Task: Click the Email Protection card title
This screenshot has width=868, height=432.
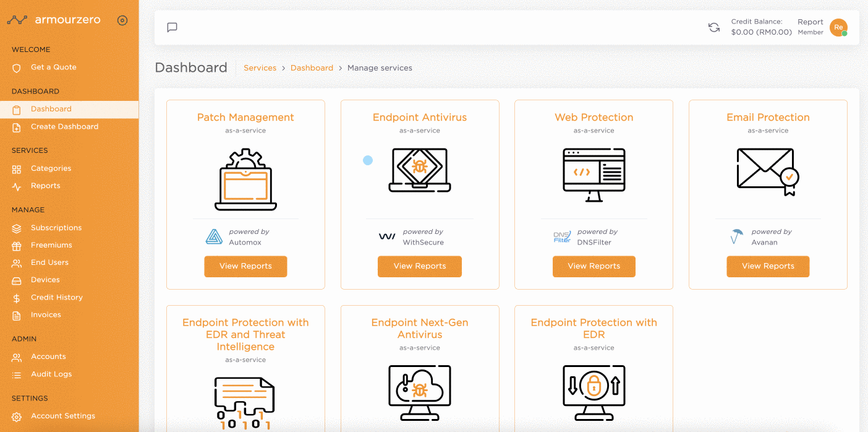Action: point(768,118)
